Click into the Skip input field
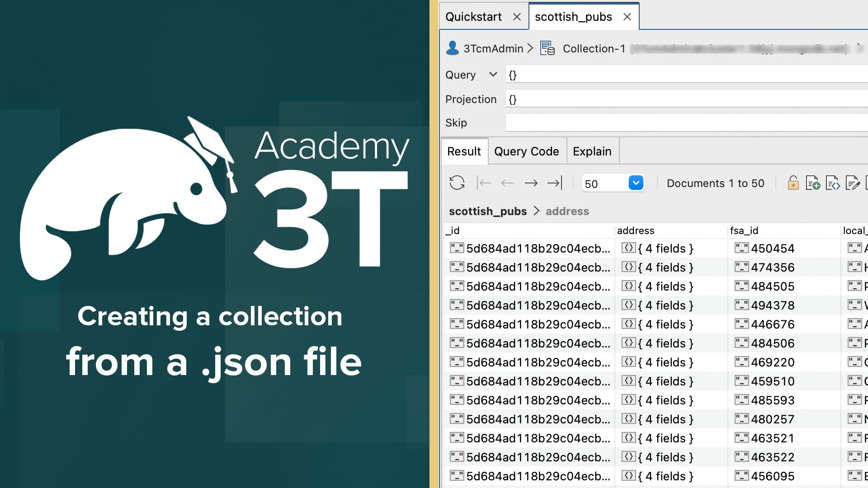Viewport: 868px width, 488px height. click(x=686, y=122)
